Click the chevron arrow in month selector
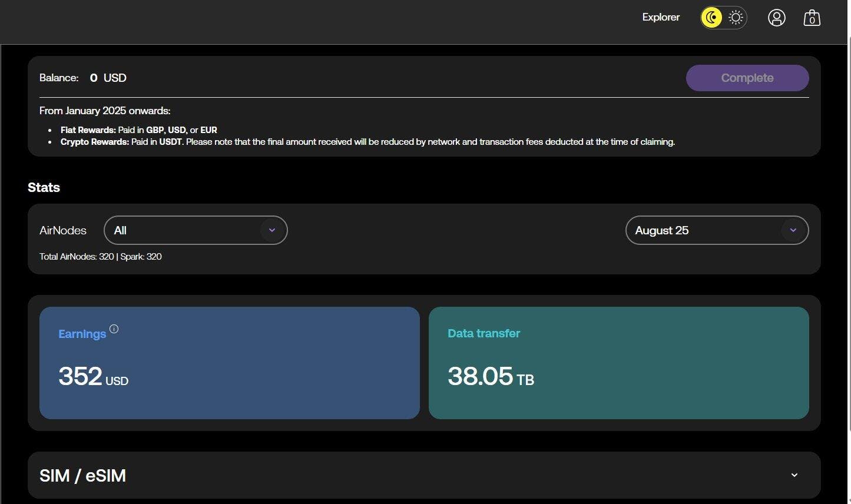This screenshot has height=504, width=851. coord(793,230)
